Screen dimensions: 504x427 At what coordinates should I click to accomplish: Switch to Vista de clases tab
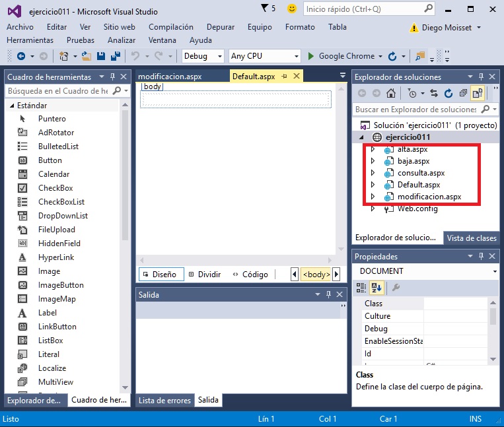click(x=472, y=238)
